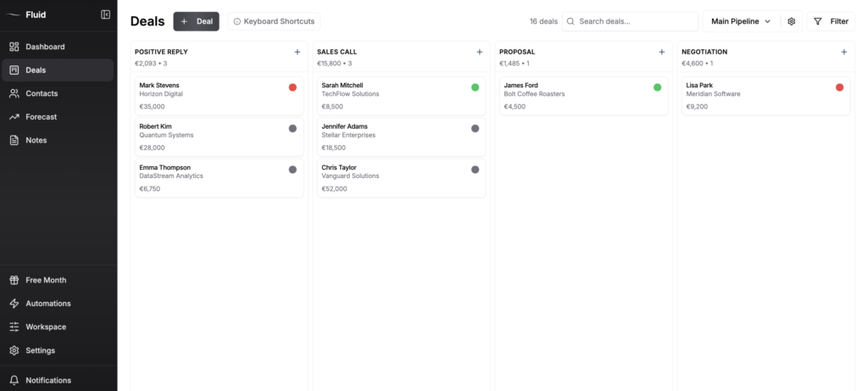868x391 pixels.
Task: Open the Forecast page
Action: point(42,117)
